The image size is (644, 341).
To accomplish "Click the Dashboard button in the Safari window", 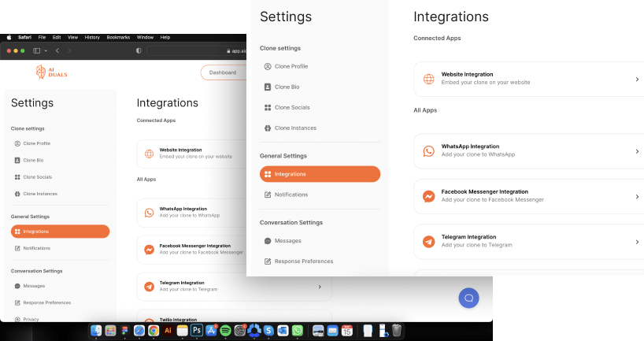I will pos(224,72).
